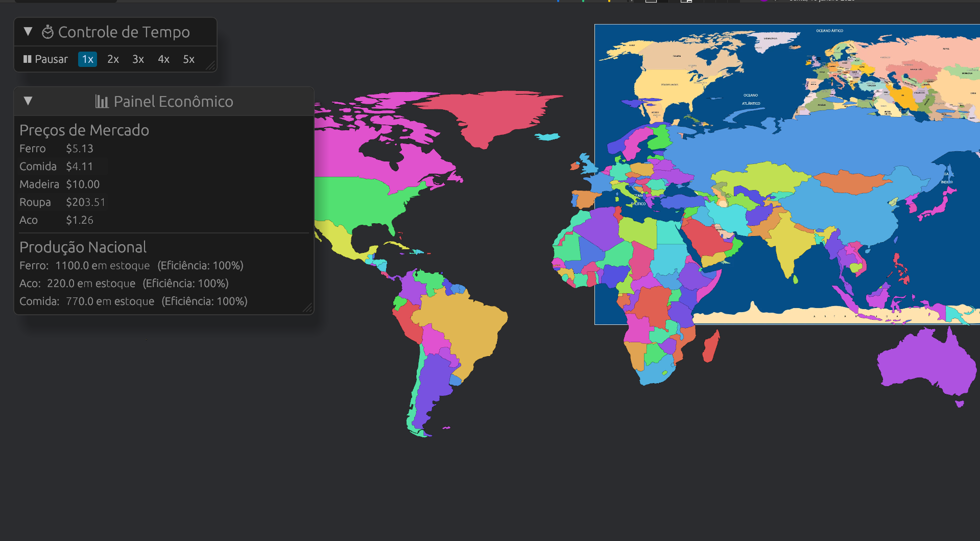Image resolution: width=980 pixels, height=541 pixels.
Task: Click the Ferro price $5.13
Action: (80, 149)
